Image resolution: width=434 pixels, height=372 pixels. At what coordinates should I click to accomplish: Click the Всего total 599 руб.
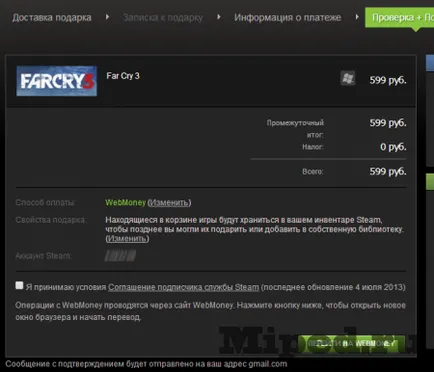click(x=388, y=171)
